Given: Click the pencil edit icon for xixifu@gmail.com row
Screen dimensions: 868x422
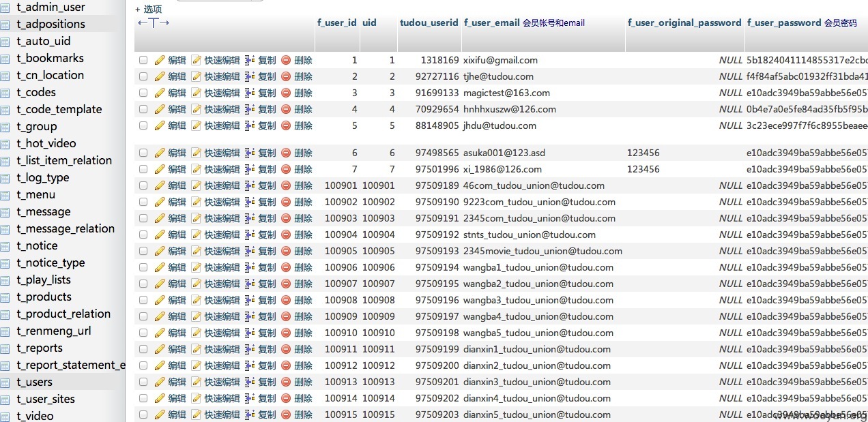Looking at the screenshot, I should [x=160, y=60].
